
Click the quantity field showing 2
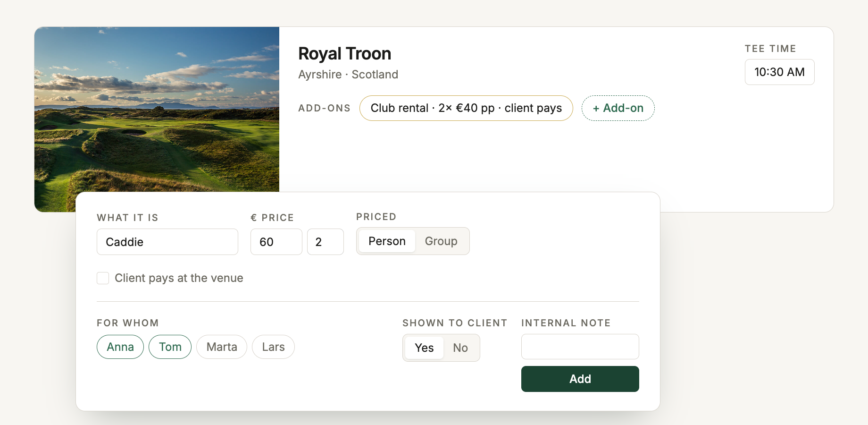pos(325,242)
